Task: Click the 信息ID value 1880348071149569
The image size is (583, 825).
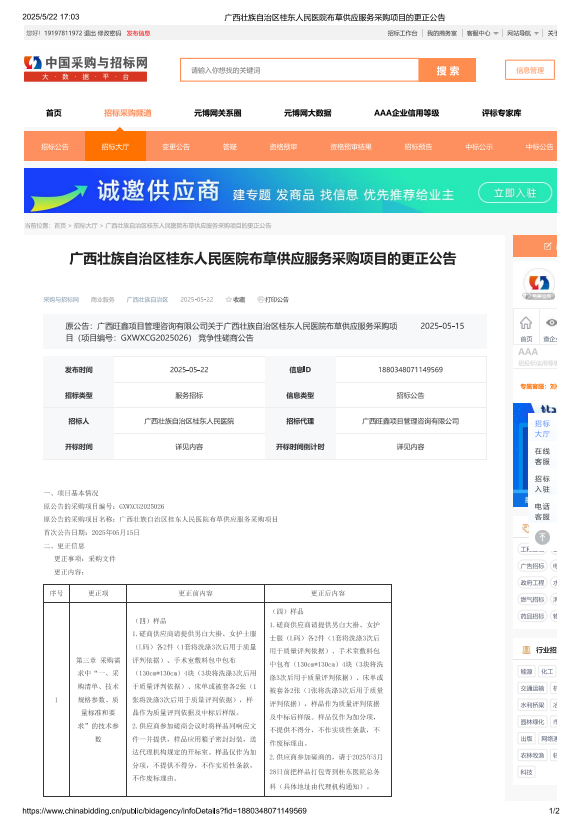Action: (410, 369)
